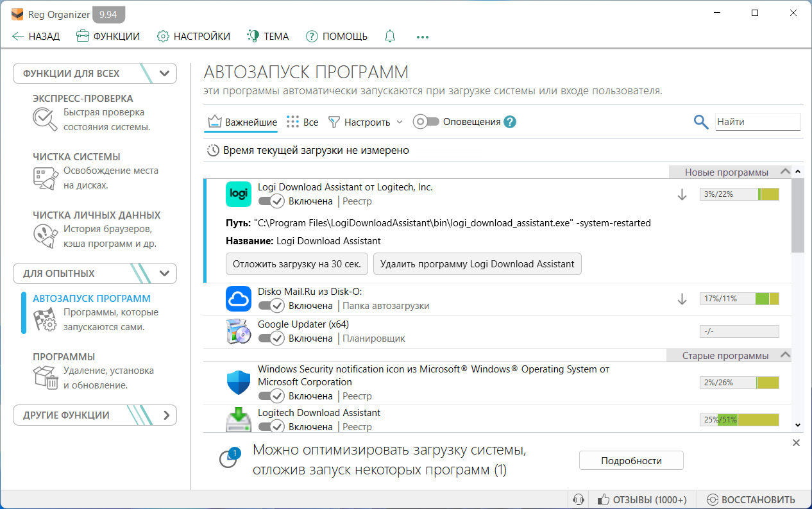The width and height of the screenshot is (812, 509).
Task: Expand the ДРУГИЕ ФУНКЦИИ section
Action: click(95, 415)
